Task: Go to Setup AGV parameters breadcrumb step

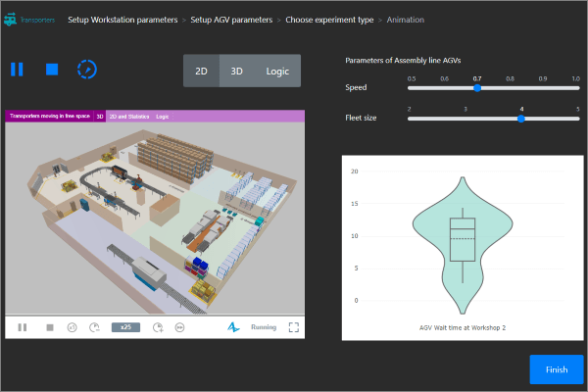Action: (x=232, y=19)
